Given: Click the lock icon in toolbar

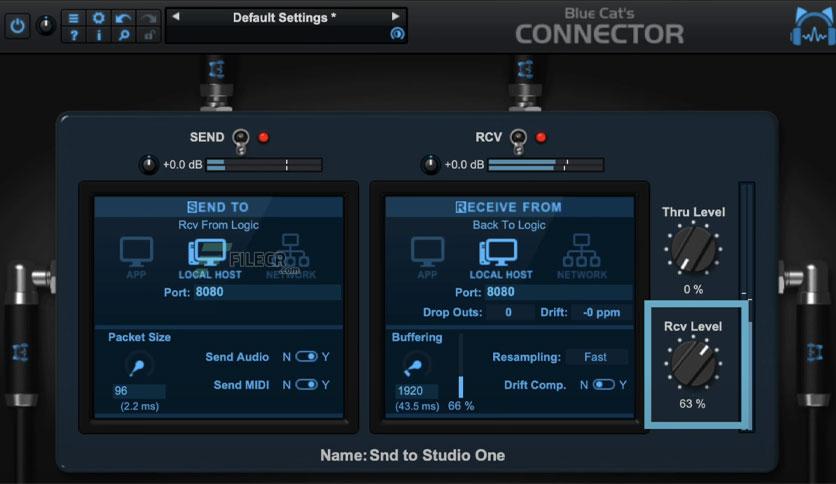Looking at the screenshot, I should tap(149, 35).
